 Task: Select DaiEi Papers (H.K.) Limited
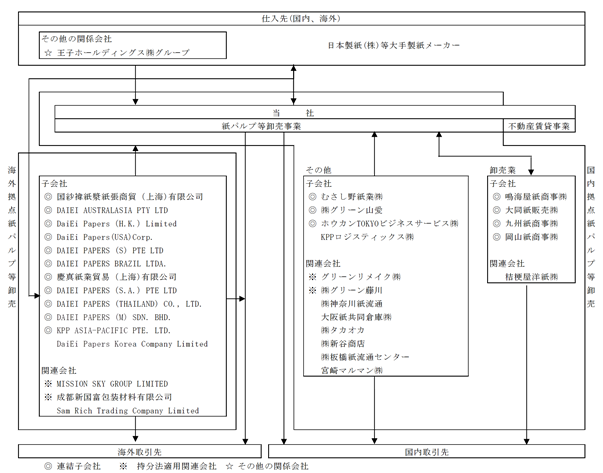click(117, 224)
